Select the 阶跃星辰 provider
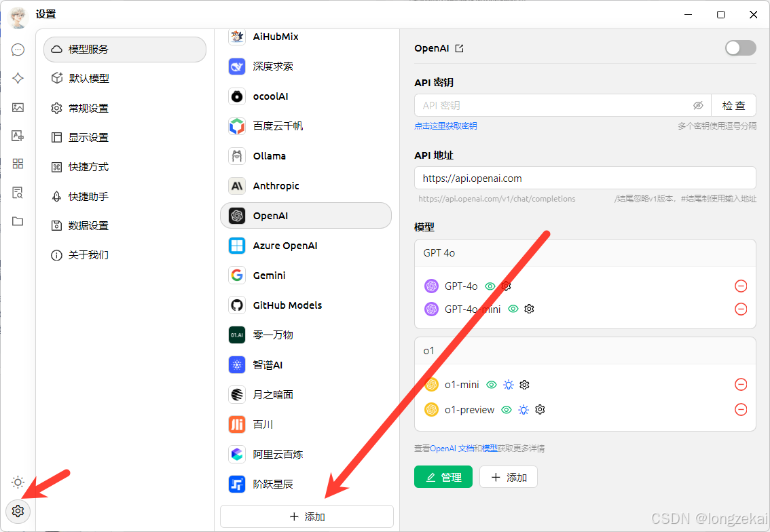Screen dimensions: 770x532 [x=306, y=484]
